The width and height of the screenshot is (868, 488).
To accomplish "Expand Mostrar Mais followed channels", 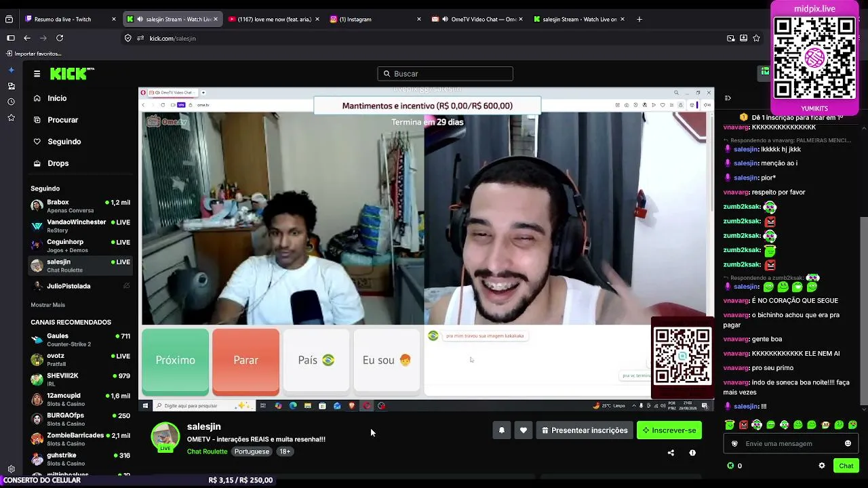I will tap(47, 305).
